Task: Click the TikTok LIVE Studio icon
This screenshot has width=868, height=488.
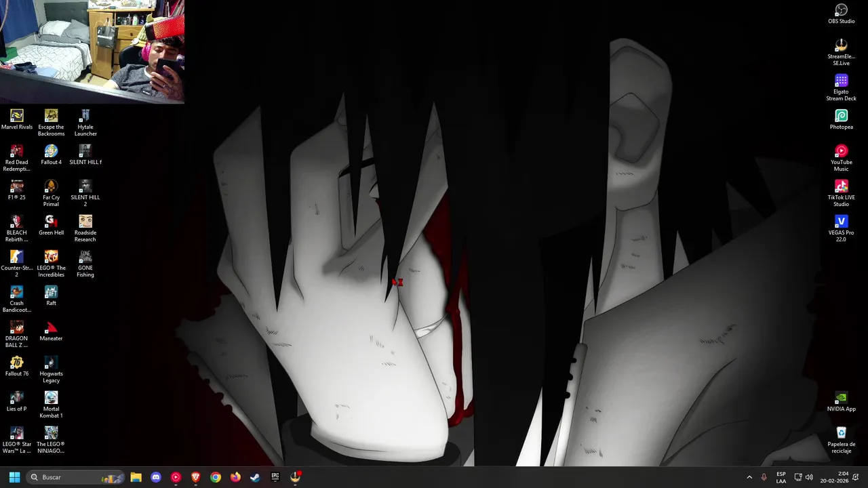Action: [x=841, y=194]
